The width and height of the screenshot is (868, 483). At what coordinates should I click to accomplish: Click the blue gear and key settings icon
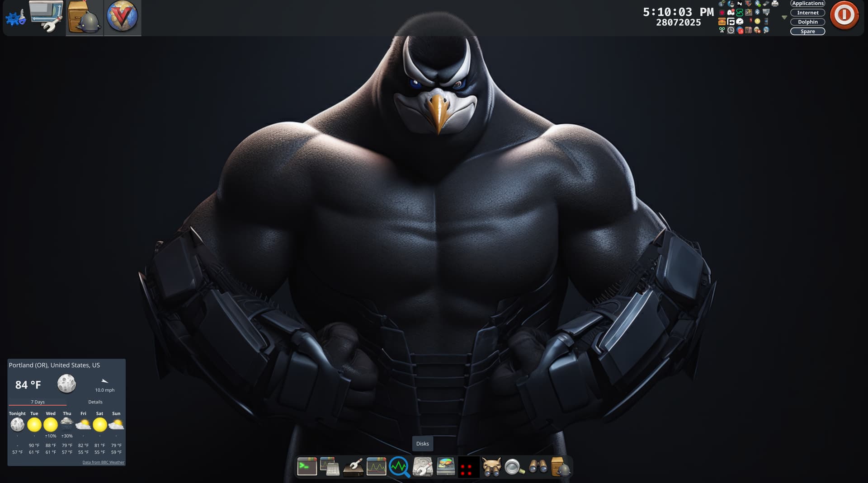click(x=15, y=18)
